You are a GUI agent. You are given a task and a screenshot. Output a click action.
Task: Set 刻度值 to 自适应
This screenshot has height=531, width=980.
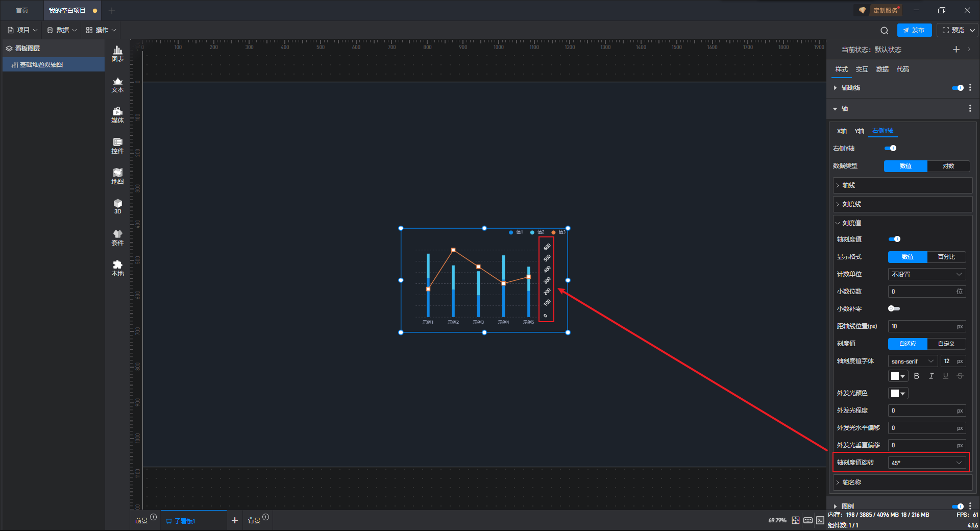[x=908, y=344]
